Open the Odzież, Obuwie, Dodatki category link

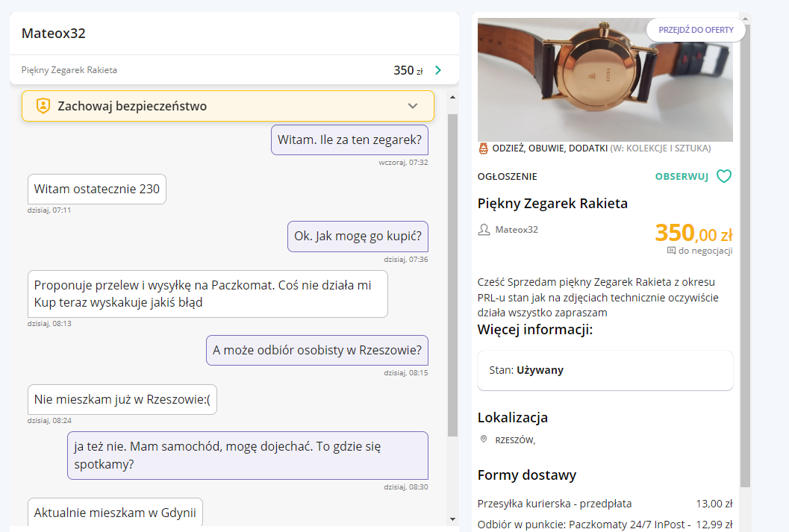[x=549, y=148]
